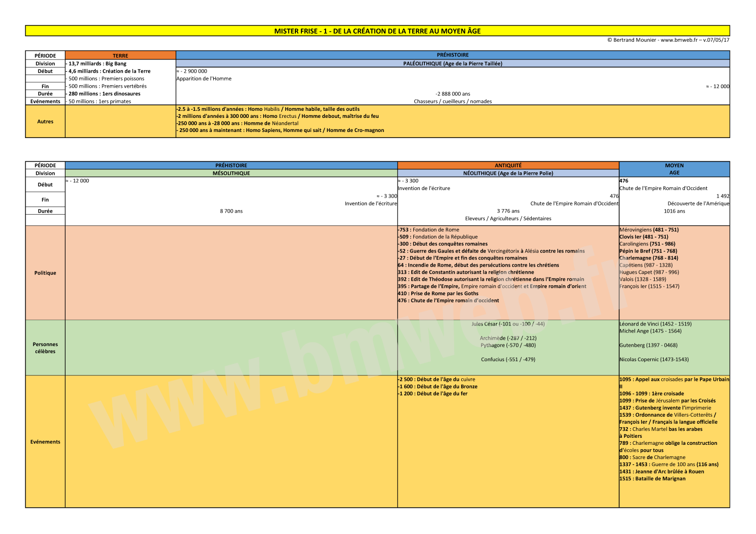Select 'Chasseurs / cueilleurs / nomades'
This screenshot has height=534, width=756.
[453, 101]
